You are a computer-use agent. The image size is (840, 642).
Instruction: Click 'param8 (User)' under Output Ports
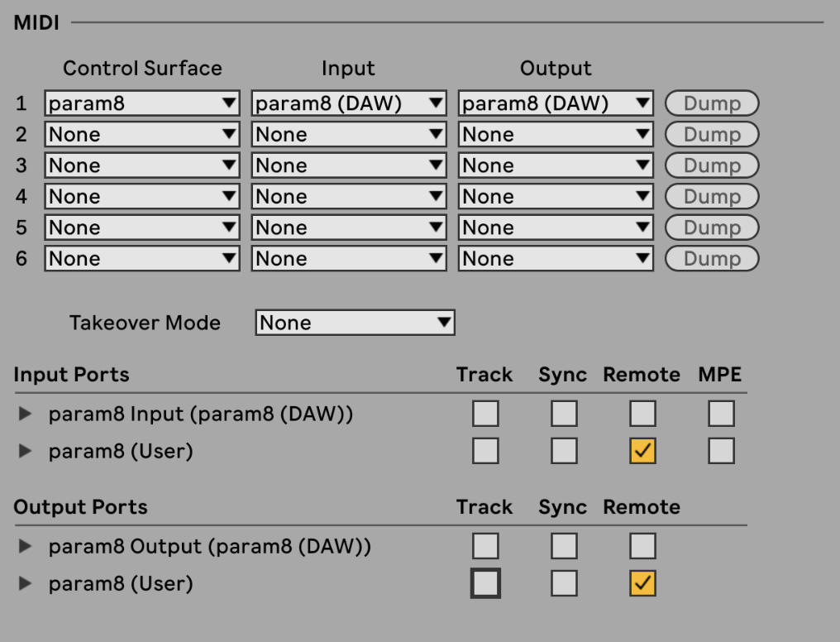[121, 583]
